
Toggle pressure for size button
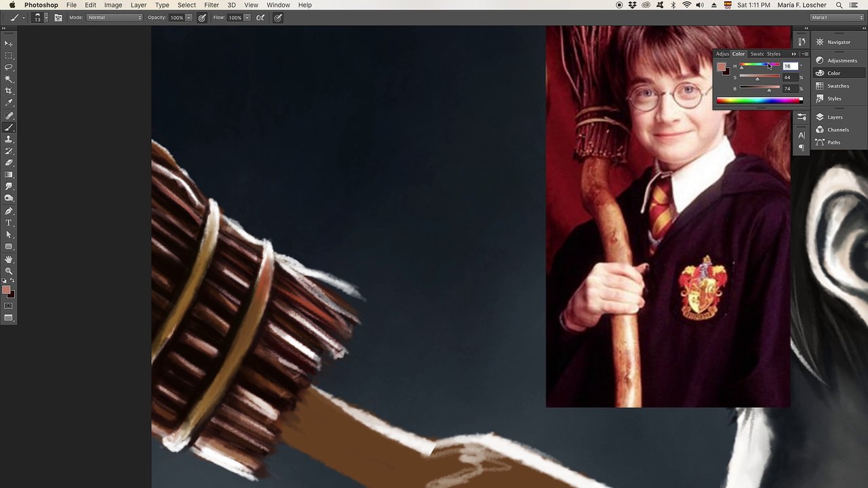pyautogui.click(x=278, y=18)
